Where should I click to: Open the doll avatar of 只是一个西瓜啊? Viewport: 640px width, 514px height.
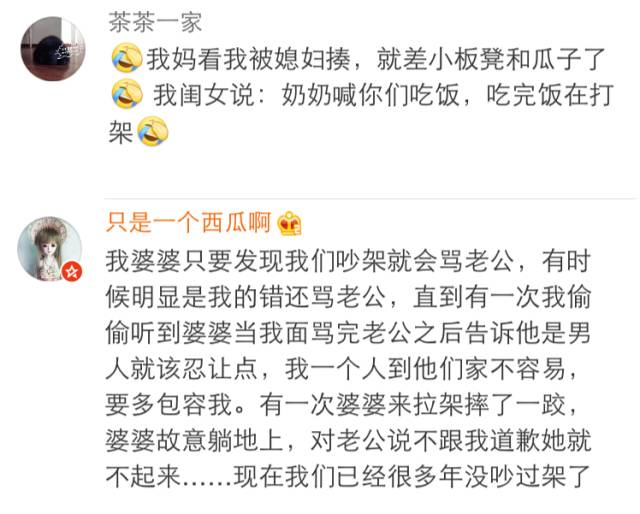[x=50, y=249]
